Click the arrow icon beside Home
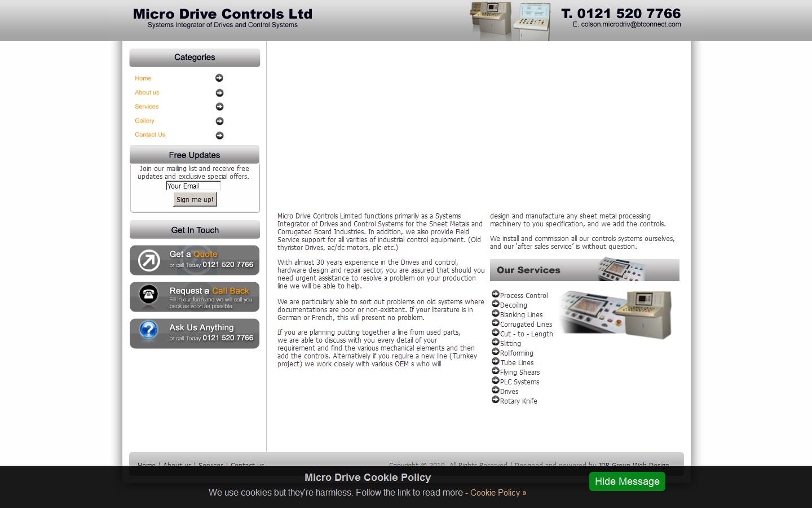812x508 pixels. (219, 78)
